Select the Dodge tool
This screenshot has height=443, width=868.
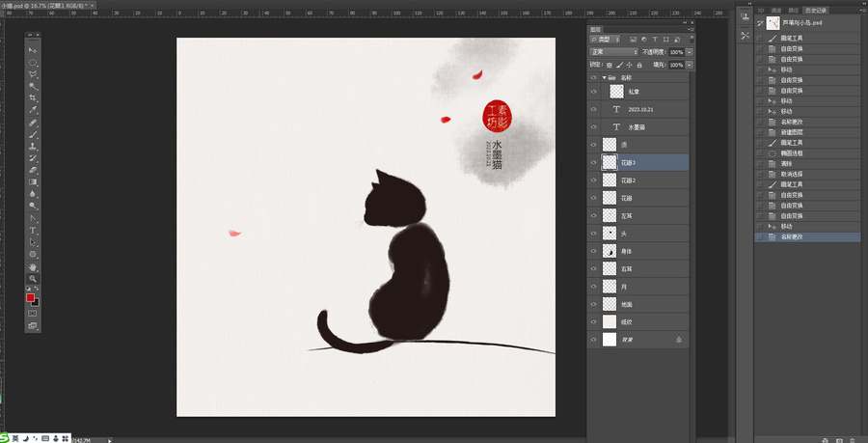click(x=33, y=206)
